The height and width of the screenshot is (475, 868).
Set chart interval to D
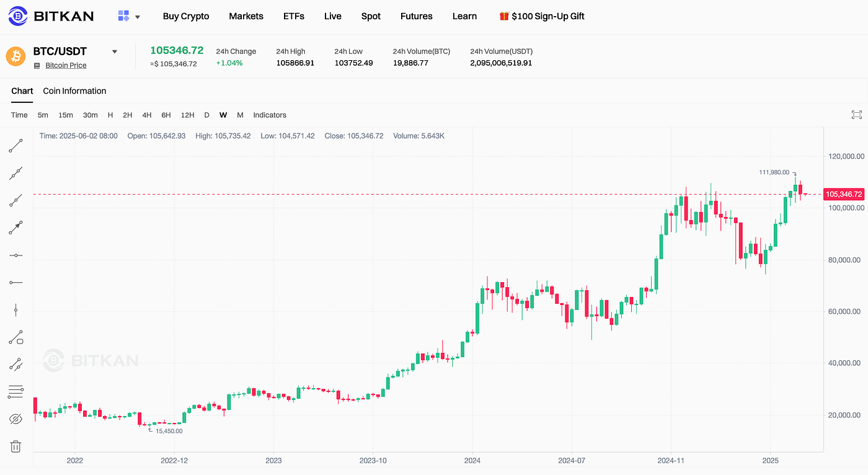click(x=207, y=115)
